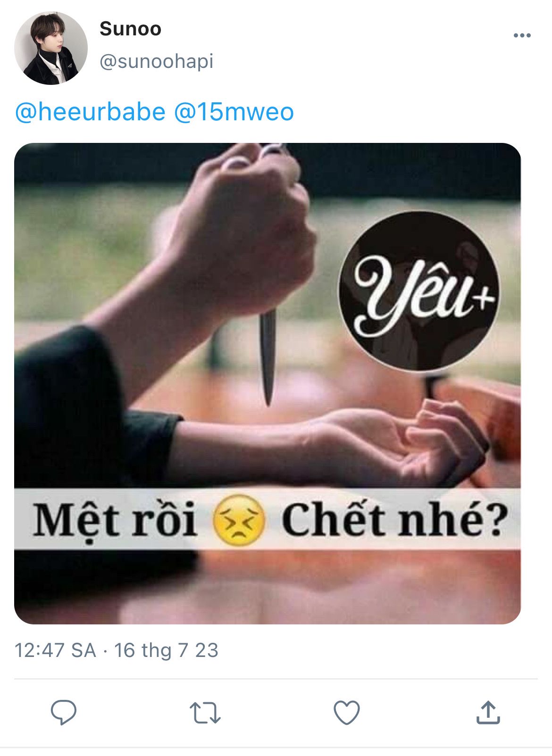552x756 pixels.
Task: Open the attached meme image below the caption
Action: [x=268, y=383]
